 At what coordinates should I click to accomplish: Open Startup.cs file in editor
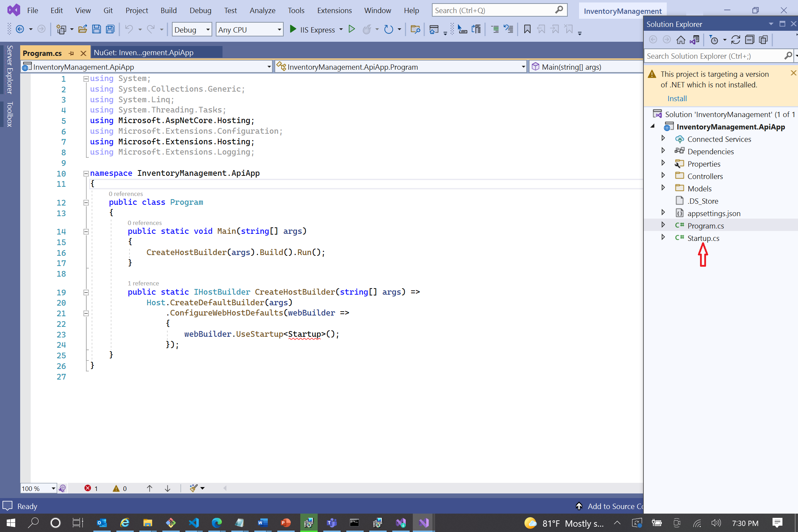(703, 237)
